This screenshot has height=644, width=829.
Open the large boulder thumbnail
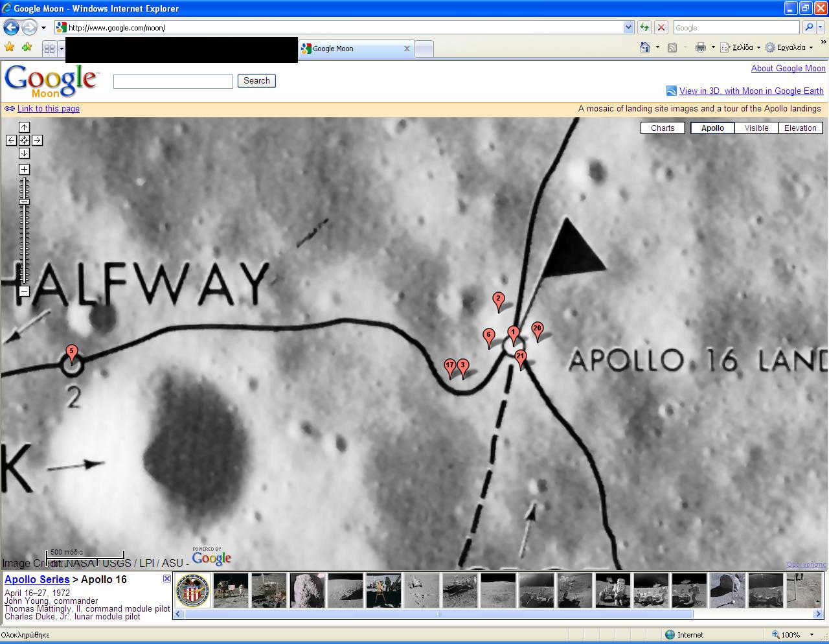[307, 590]
